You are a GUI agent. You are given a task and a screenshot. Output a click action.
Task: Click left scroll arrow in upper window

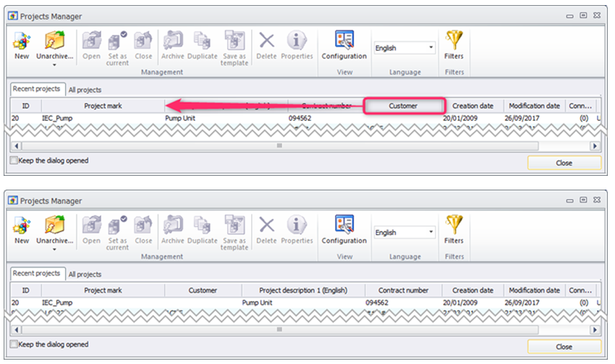click(x=16, y=146)
